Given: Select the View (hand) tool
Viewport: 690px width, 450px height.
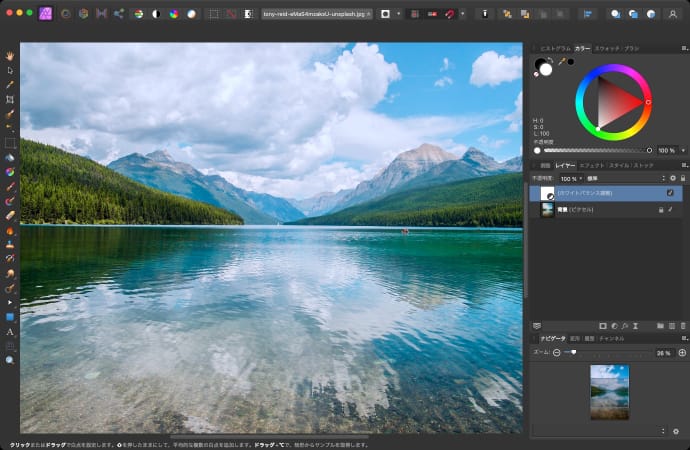Looking at the screenshot, I should 10,56.
